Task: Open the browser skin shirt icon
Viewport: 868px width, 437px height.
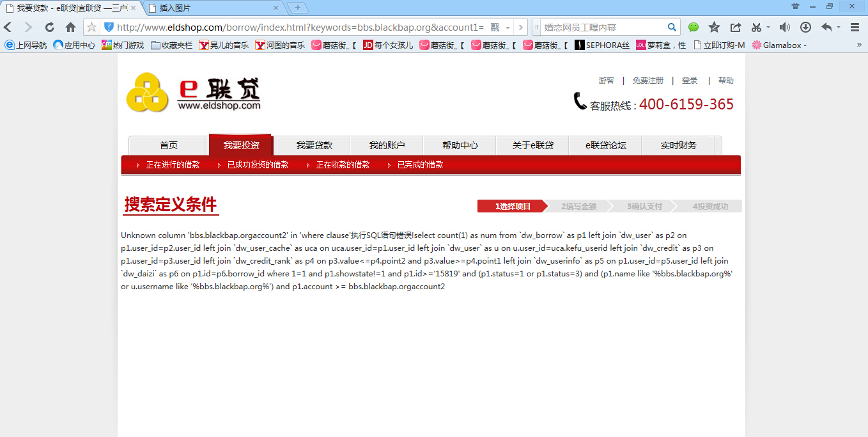Action: coord(795,6)
